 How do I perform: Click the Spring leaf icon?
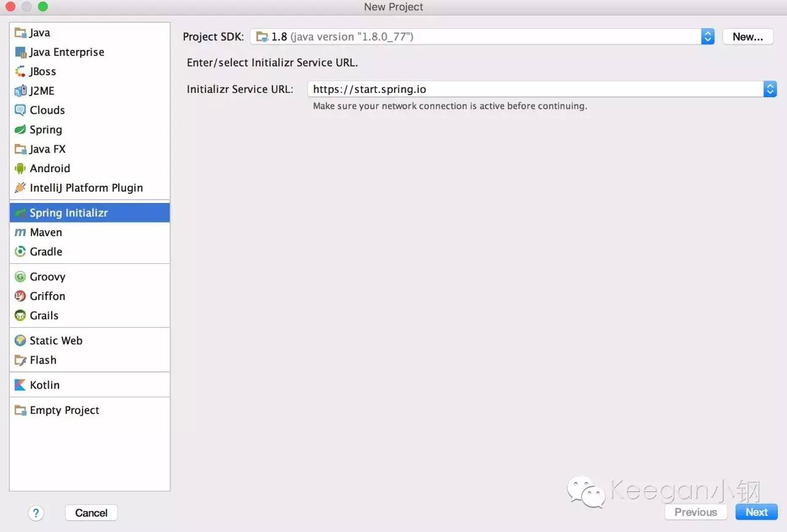pyautogui.click(x=20, y=130)
